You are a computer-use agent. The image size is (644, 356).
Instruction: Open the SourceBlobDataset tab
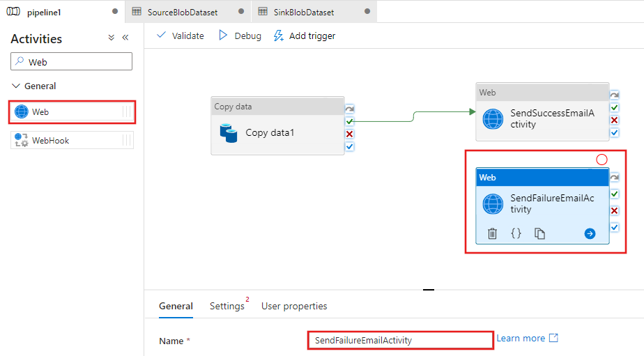coord(183,12)
